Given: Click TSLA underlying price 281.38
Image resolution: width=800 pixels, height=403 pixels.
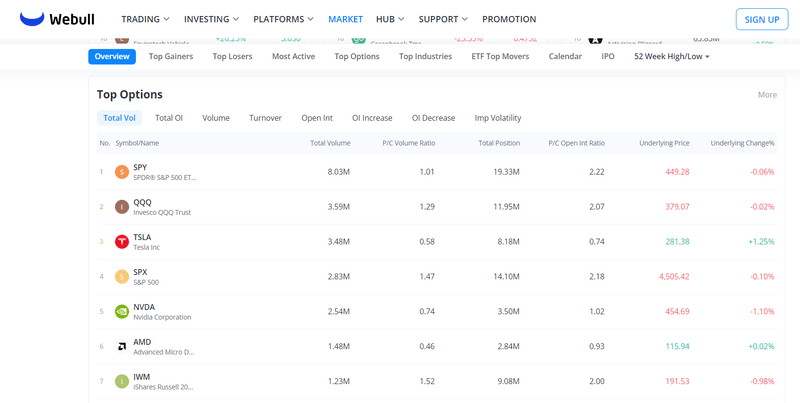Looking at the screenshot, I should (678, 242).
